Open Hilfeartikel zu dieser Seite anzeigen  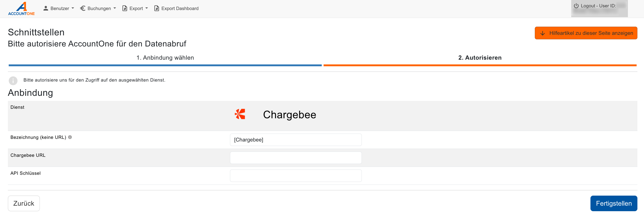(x=586, y=33)
